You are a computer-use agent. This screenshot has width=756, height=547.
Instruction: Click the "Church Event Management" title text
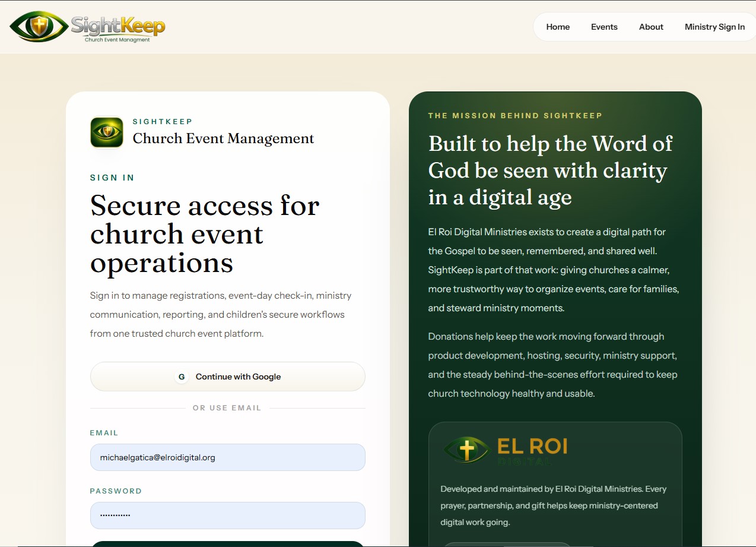pyautogui.click(x=224, y=138)
